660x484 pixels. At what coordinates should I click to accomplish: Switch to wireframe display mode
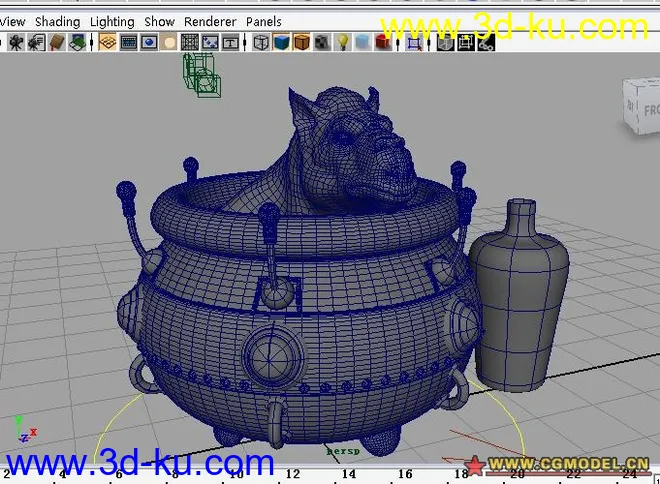pos(261,42)
